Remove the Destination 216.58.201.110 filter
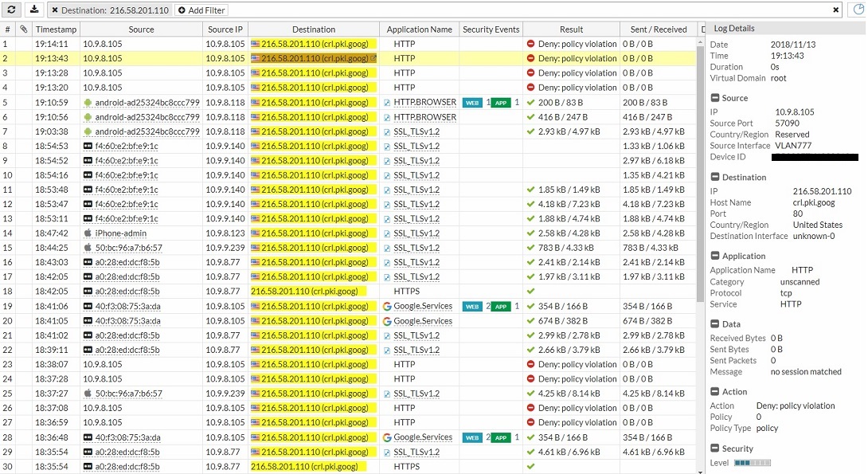Viewport: 868px width, 474px height. (x=55, y=10)
